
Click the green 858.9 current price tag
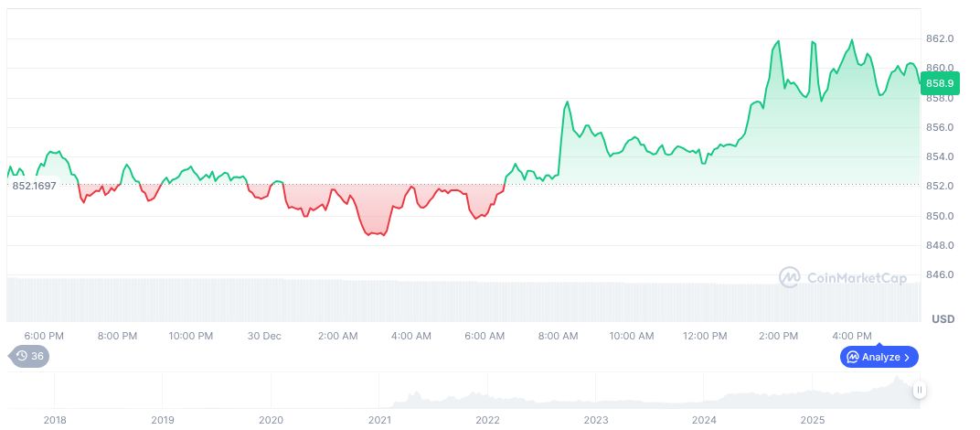(940, 83)
